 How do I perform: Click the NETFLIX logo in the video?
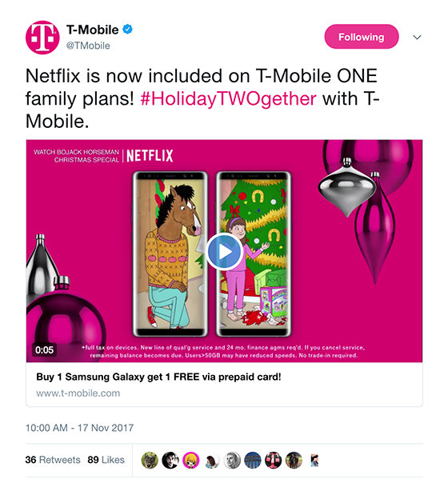(x=150, y=156)
